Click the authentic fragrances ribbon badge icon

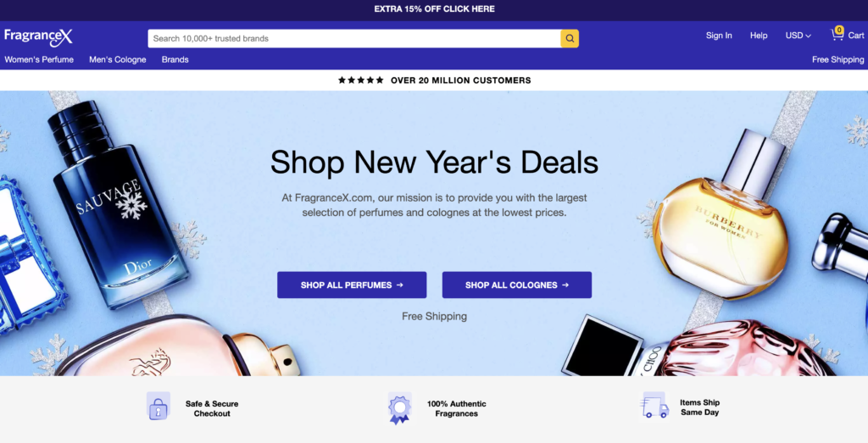click(400, 409)
